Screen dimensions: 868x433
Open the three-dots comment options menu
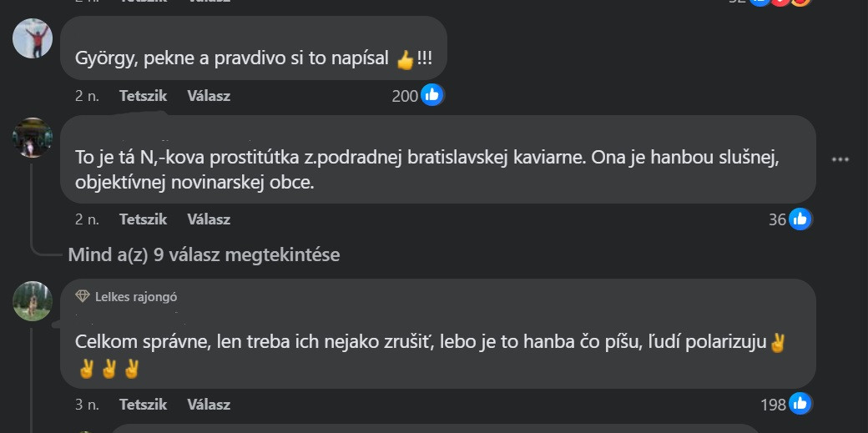840,159
